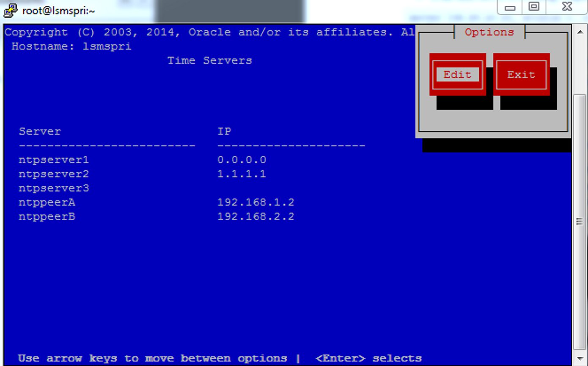588x366 pixels.
Task: Select the Edit button in Options
Action: (457, 74)
